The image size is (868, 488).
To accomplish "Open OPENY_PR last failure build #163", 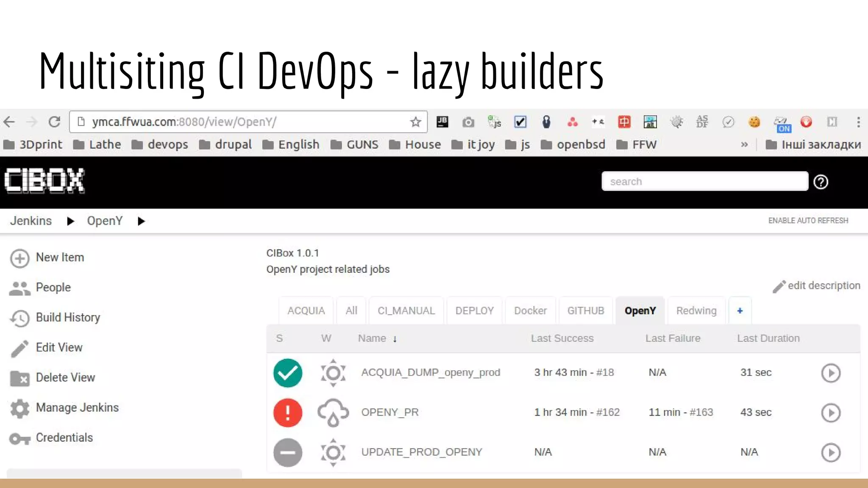I will point(701,412).
